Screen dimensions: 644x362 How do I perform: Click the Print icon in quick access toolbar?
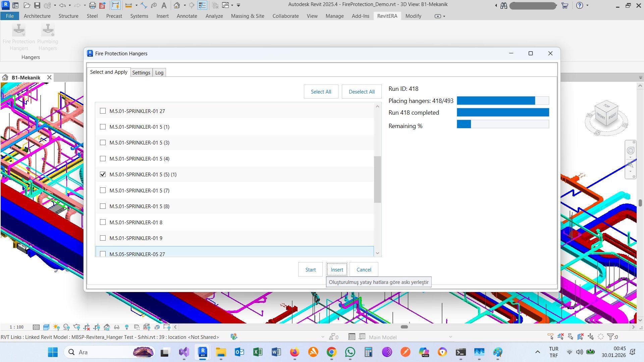(93, 5)
